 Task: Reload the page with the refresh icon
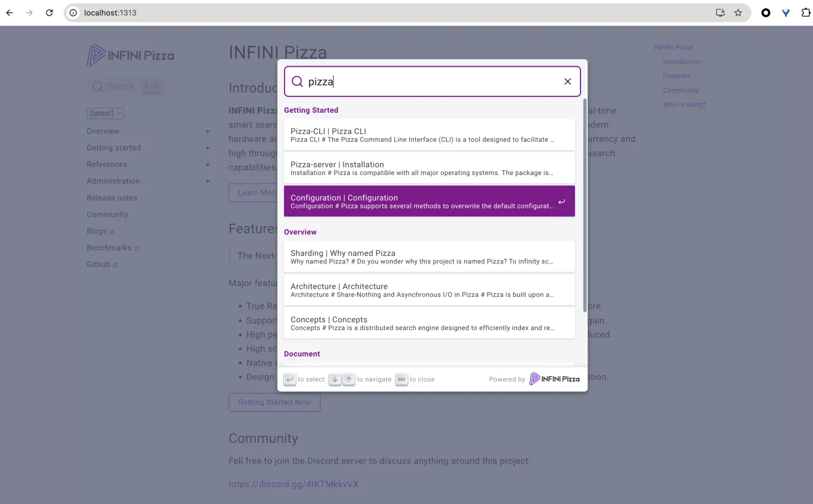click(x=49, y=12)
